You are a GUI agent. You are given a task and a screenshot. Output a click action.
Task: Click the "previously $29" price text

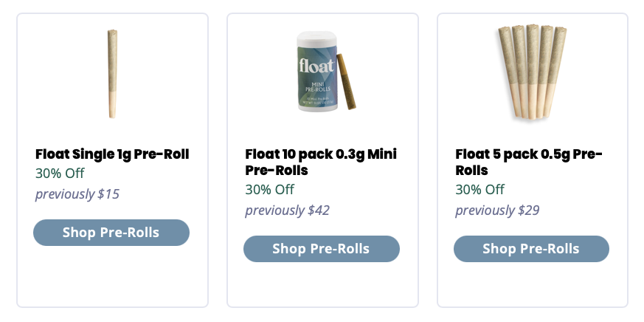pyautogui.click(x=498, y=210)
